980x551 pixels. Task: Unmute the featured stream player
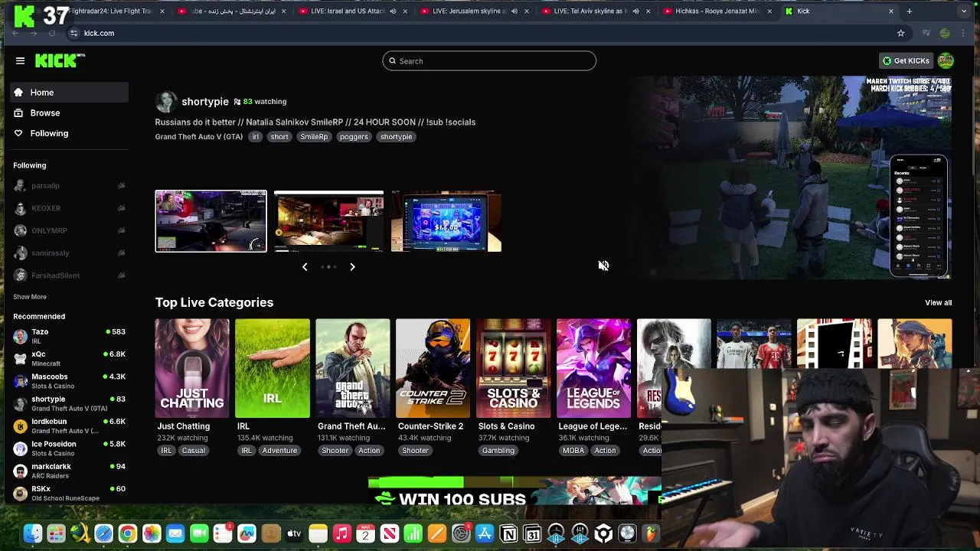pos(603,266)
